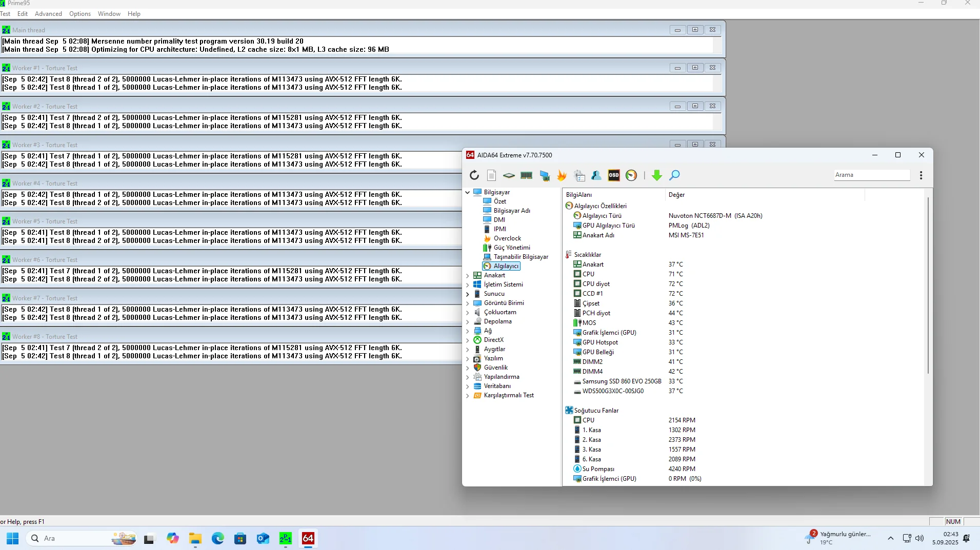
Task: Select Özet in the AIDA64 tree
Action: [499, 201]
